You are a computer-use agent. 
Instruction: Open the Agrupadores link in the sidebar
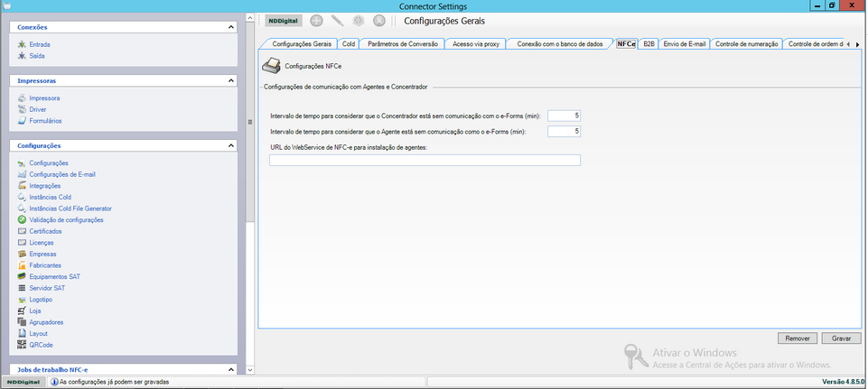(46, 322)
